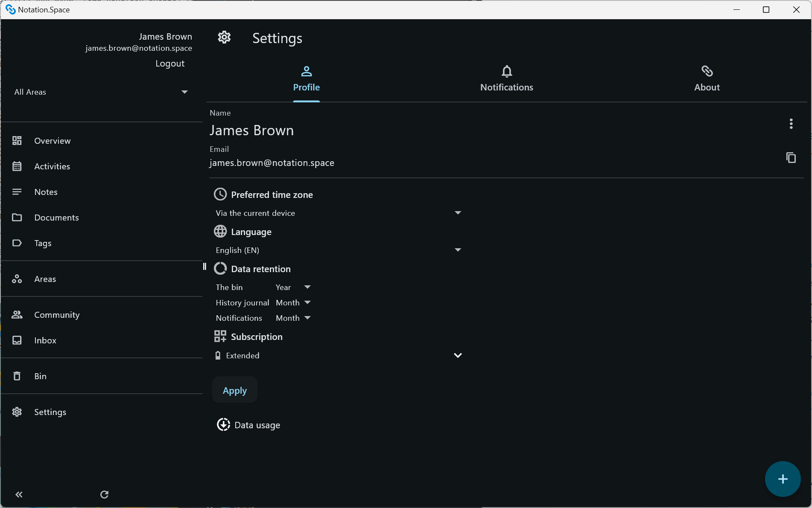Open the About tab
This screenshot has width=812, height=508.
tap(707, 79)
